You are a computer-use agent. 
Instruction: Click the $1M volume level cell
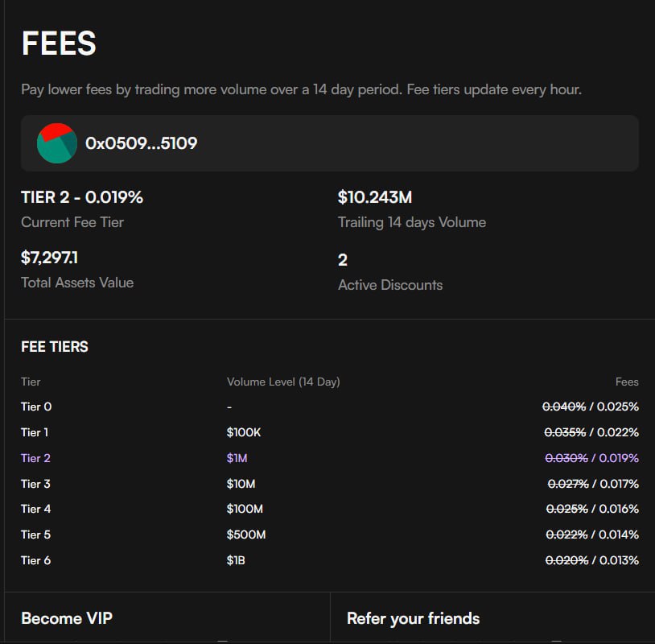[237, 458]
